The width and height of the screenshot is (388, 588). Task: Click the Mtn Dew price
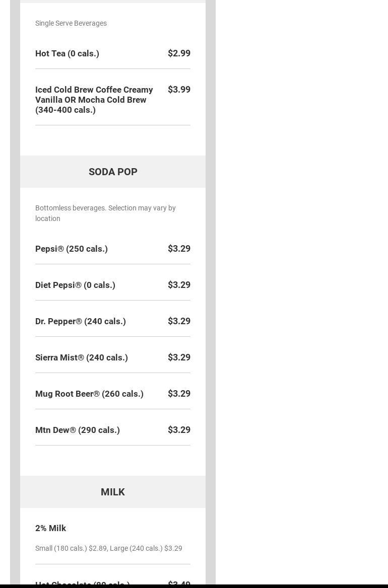click(179, 430)
